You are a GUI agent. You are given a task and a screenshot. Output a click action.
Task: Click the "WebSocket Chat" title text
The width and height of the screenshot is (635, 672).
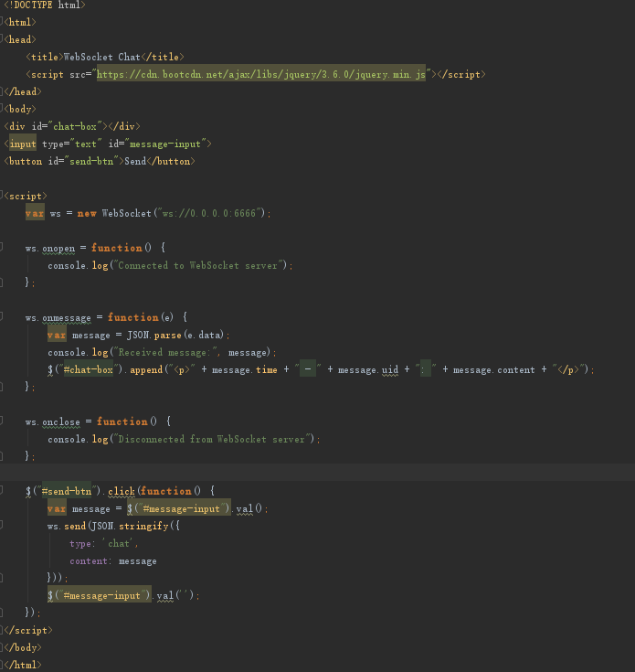pyautogui.click(x=102, y=57)
